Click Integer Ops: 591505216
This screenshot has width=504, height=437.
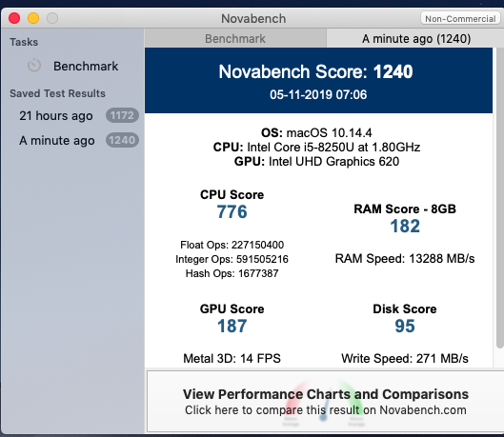[x=232, y=259]
